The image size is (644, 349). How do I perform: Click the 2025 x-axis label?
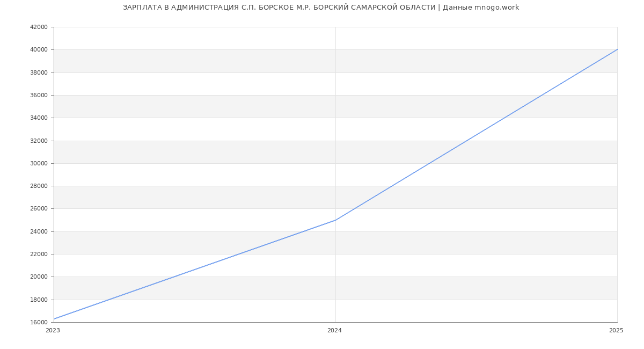pyautogui.click(x=616, y=331)
